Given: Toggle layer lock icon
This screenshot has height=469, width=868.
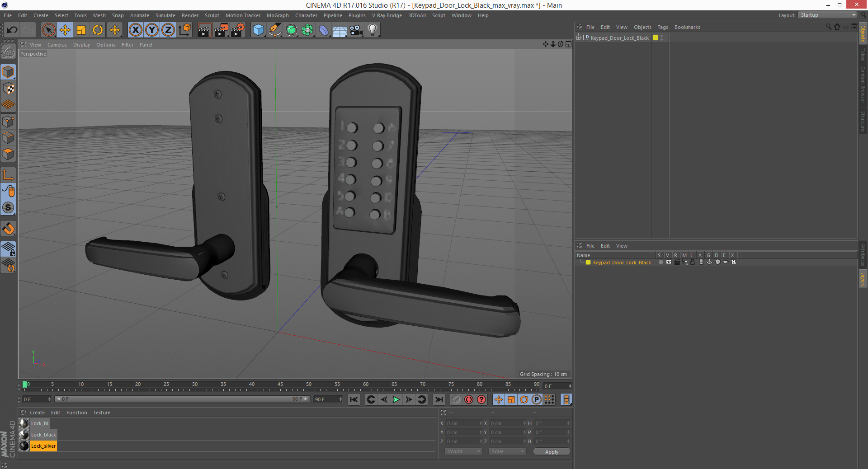Looking at the screenshot, I should point(693,262).
